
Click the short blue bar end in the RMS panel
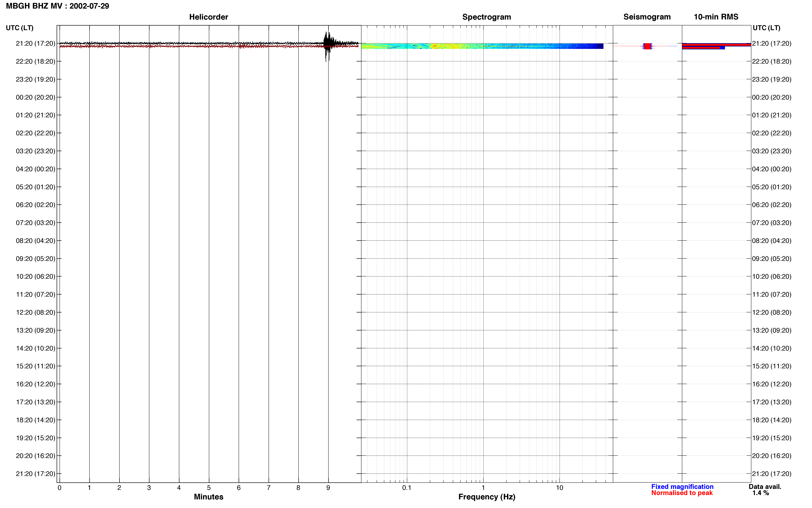(x=722, y=48)
